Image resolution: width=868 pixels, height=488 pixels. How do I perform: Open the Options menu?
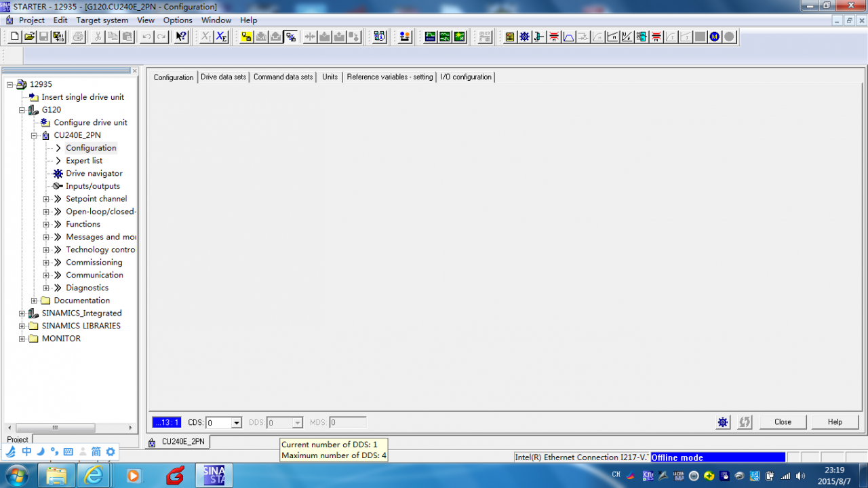178,20
